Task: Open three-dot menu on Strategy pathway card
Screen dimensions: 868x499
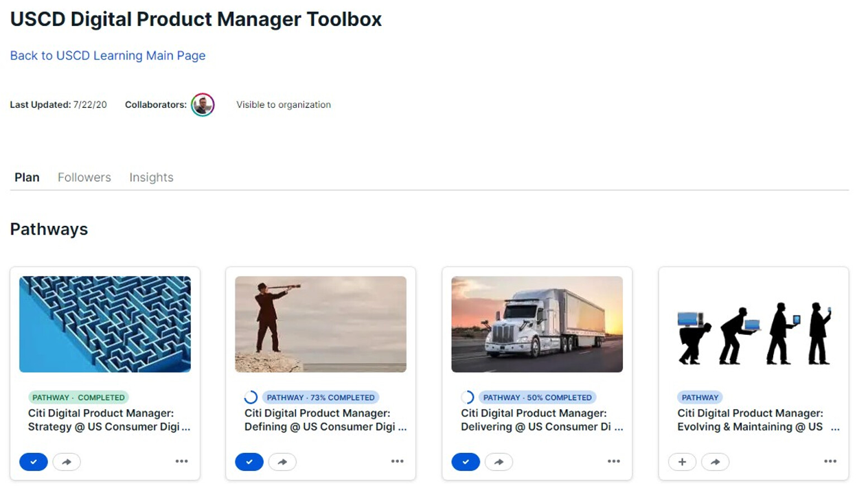Action: pyautogui.click(x=181, y=461)
